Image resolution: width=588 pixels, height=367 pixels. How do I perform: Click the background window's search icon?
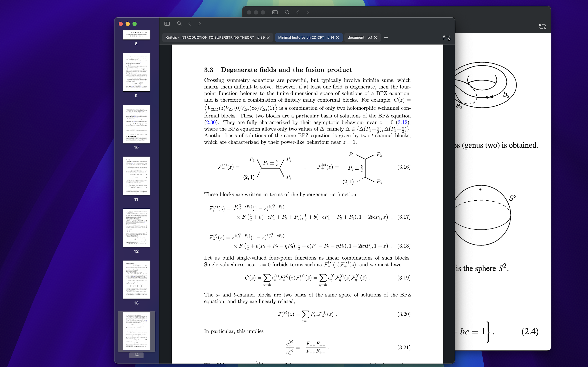coord(287,12)
